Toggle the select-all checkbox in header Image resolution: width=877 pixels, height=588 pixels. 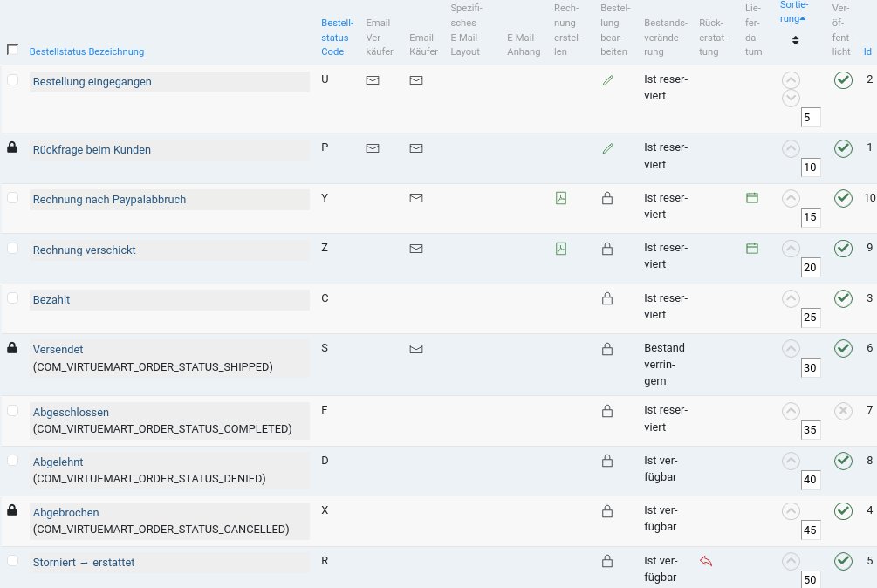click(x=12, y=50)
